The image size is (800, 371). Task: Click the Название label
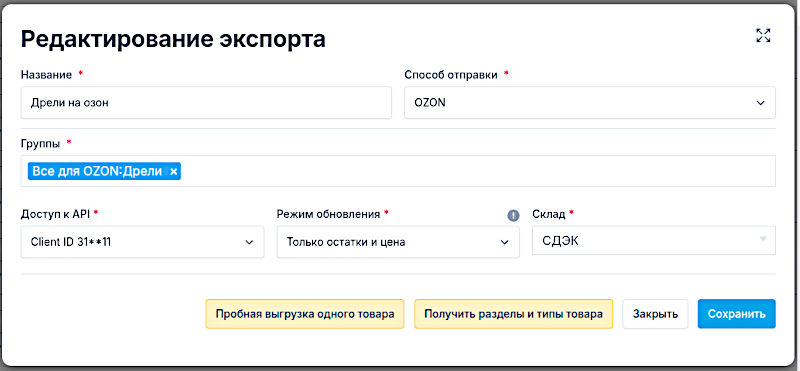coord(46,75)
